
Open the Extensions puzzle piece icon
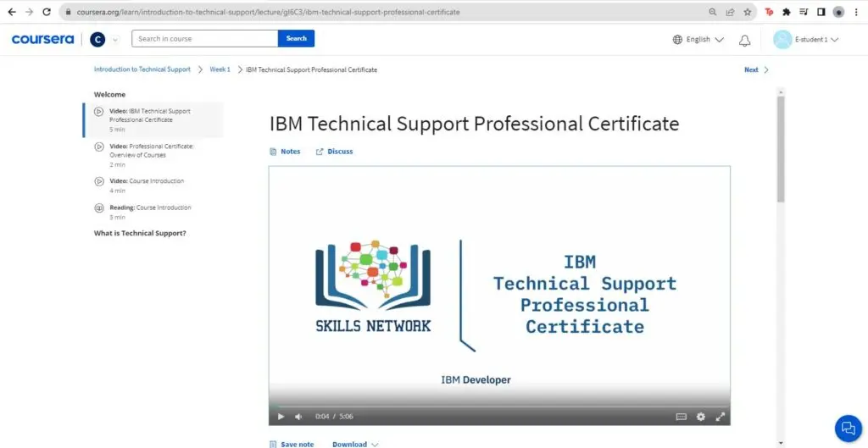(x=786, y=12)
